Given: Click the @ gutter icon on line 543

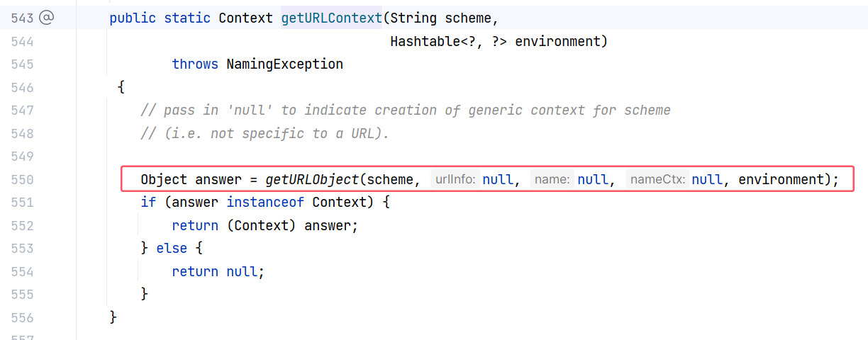Looking at the screenshot, I should point(46,18).
